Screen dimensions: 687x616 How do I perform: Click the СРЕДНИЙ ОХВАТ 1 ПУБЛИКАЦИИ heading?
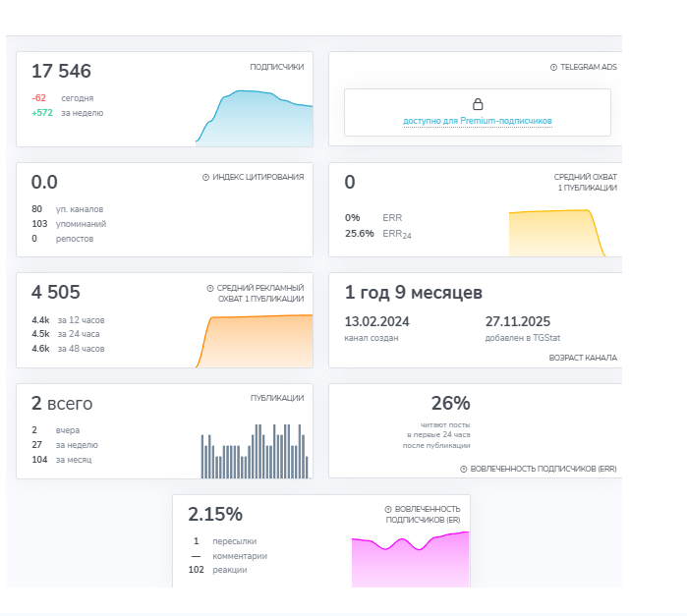585,183
